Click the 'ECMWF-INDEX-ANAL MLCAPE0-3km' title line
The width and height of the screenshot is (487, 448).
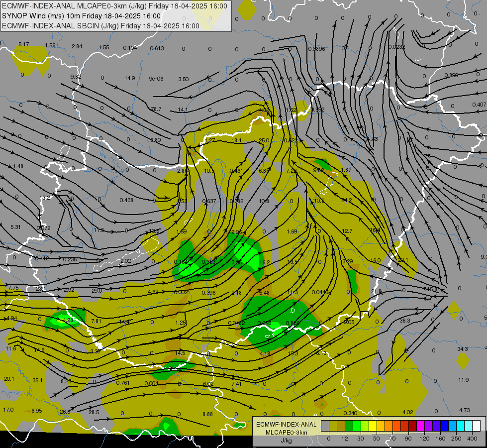pos(114,6)
